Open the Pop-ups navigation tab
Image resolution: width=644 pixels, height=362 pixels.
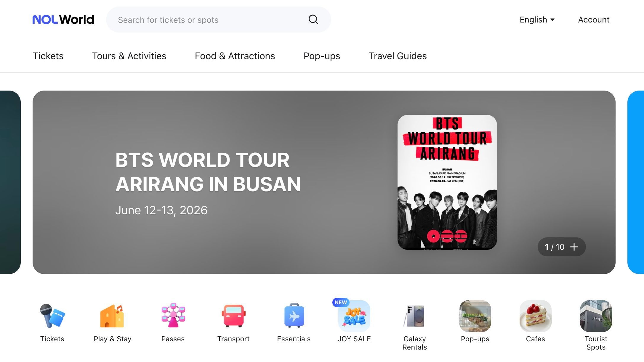[x=322, y=56]
